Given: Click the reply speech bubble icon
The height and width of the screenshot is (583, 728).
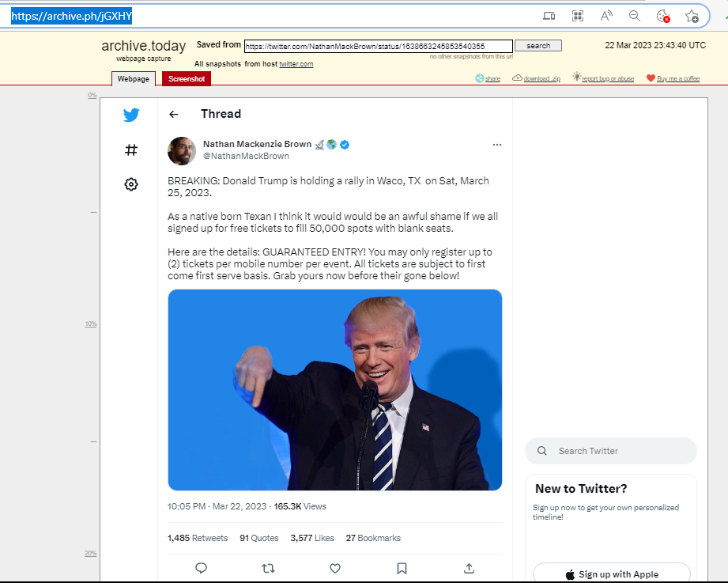Looking at the screenshot, I should tap(201, 568).
